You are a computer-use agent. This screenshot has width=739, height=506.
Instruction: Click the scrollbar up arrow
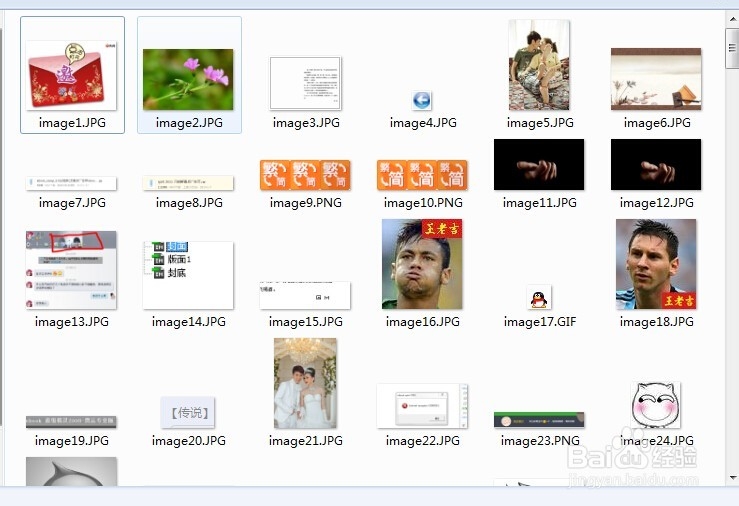[733, 19]
